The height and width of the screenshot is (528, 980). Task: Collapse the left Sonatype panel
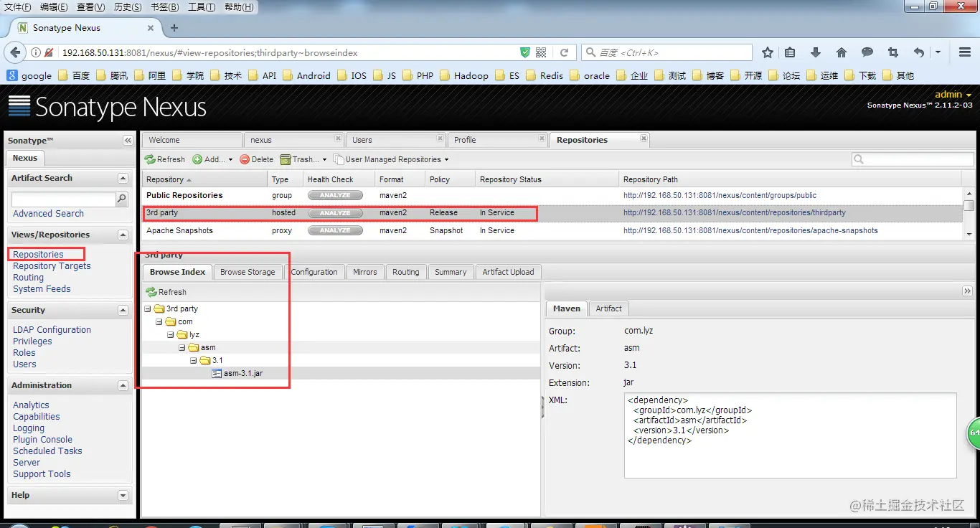[128, 141]
